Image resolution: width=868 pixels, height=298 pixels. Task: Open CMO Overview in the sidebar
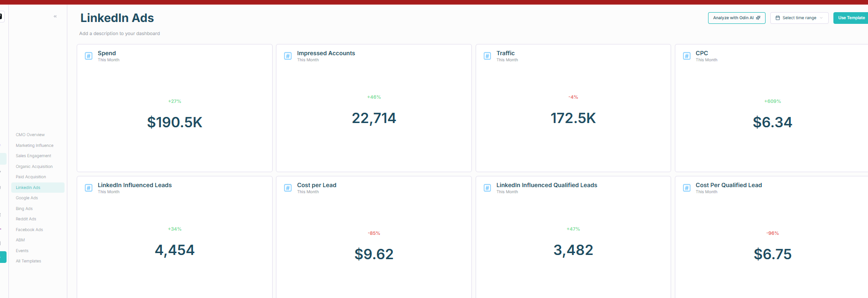pos(30,135)
